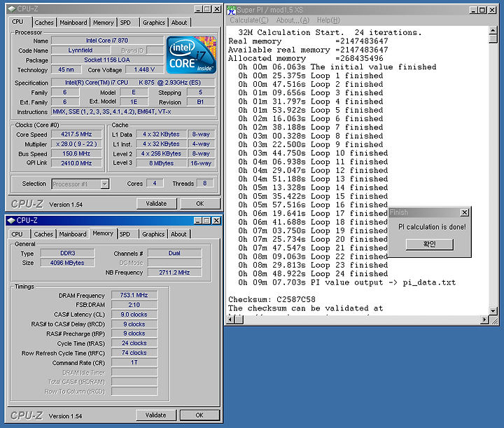The width and height of the screenshot is (504, 428).
Task: Confirm the 'PI calculation is done!' dialog
Action: coord(429,244)
